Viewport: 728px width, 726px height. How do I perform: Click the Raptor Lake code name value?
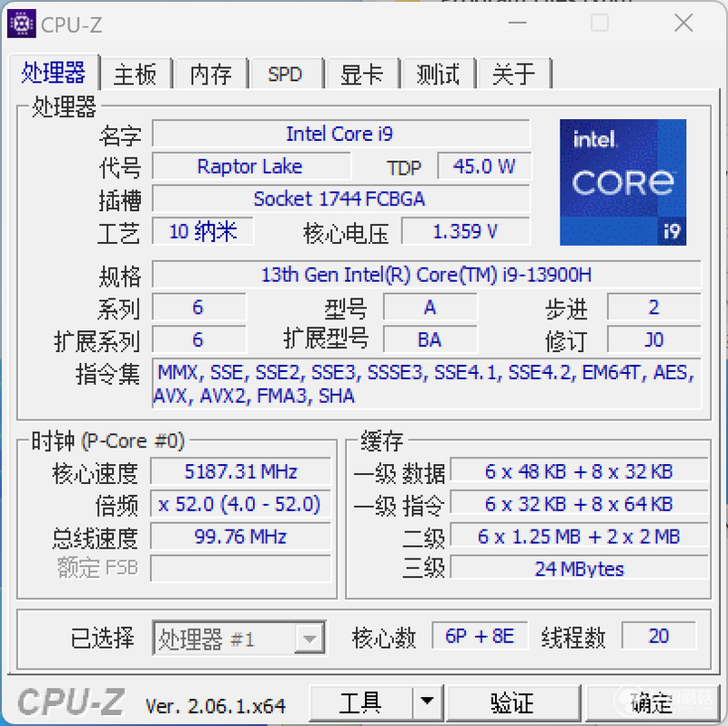pos(251,166)
